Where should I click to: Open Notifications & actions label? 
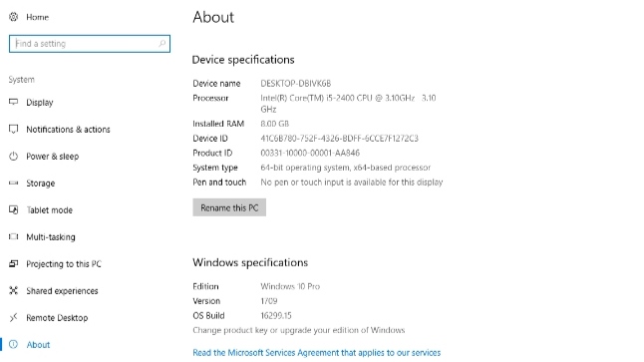[x=68, y=130]
